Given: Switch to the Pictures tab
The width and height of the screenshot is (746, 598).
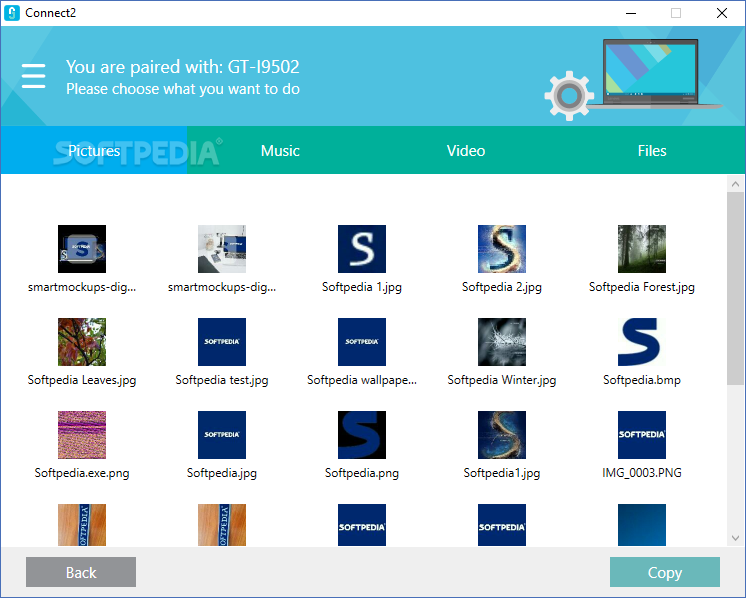Looking at the screenshot, I should pyautogui.click(x=94, y=150).
